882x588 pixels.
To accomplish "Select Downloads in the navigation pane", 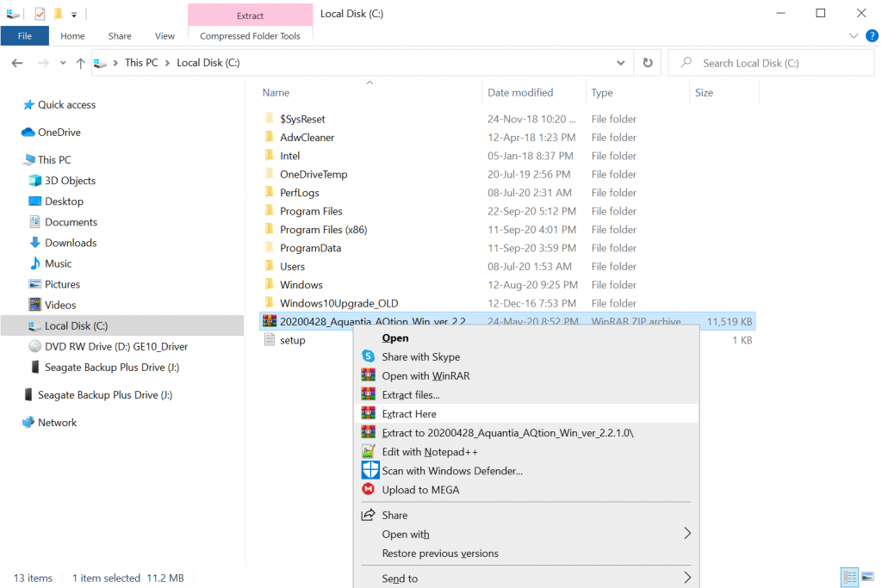I will (x=71, y=243).
